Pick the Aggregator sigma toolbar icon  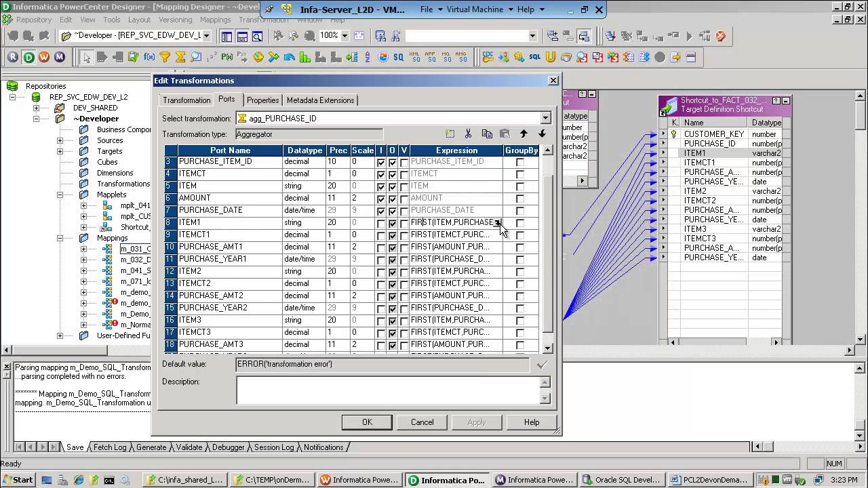point(180,57)
